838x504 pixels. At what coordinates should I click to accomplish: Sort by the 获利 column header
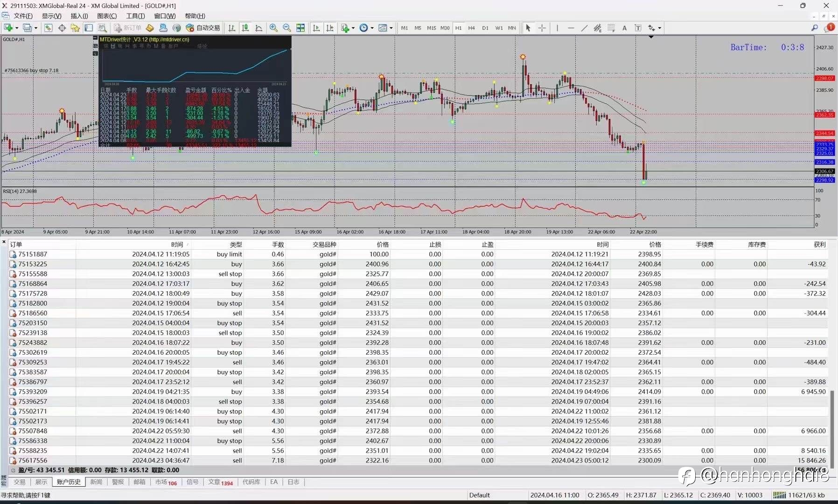point(819,245)
